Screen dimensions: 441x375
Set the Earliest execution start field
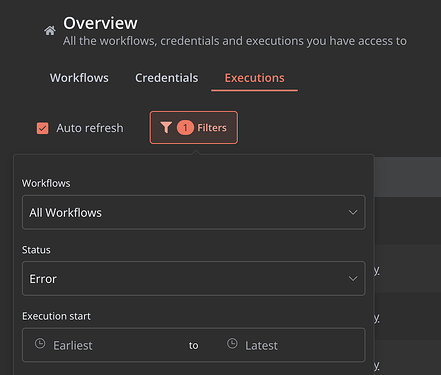coord(73,346)
